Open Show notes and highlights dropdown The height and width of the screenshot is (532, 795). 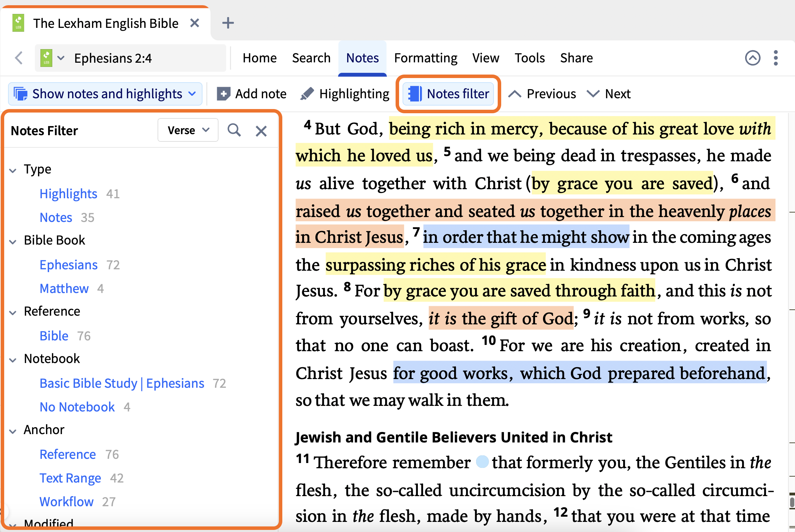[x=105, y=94]
